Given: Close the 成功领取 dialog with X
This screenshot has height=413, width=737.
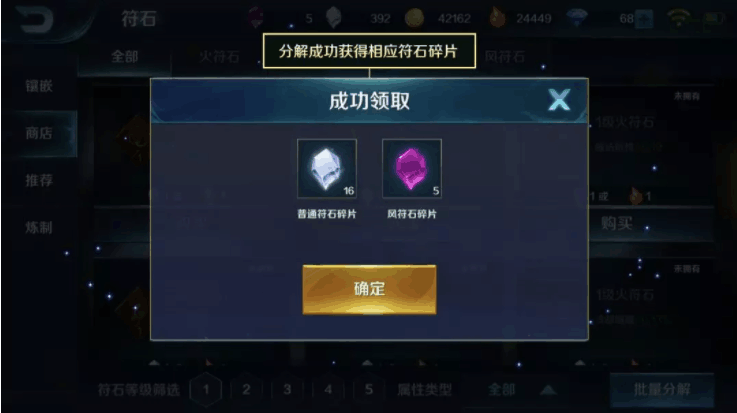Looking at the screenshot, I should tap(559, 100).
